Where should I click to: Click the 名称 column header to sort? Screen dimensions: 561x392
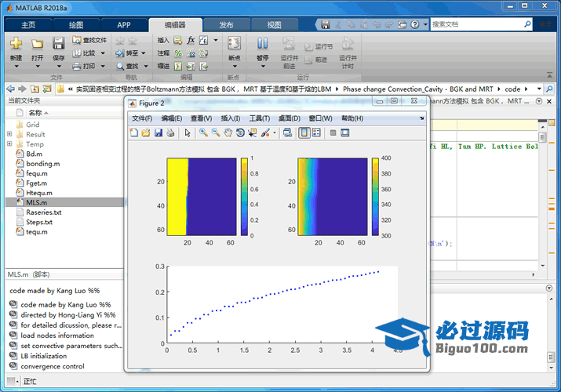point(35,113)
